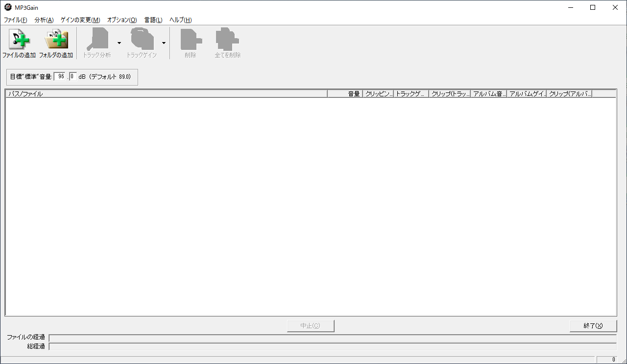
Task: Click the ファイルの経過 progress bar
Action: [333, 338]
